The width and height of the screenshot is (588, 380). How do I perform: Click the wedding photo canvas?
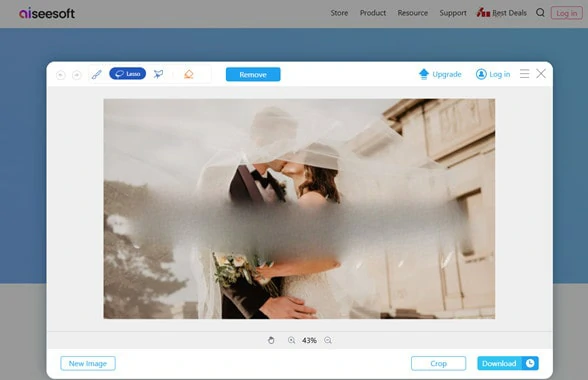(299, 209)
